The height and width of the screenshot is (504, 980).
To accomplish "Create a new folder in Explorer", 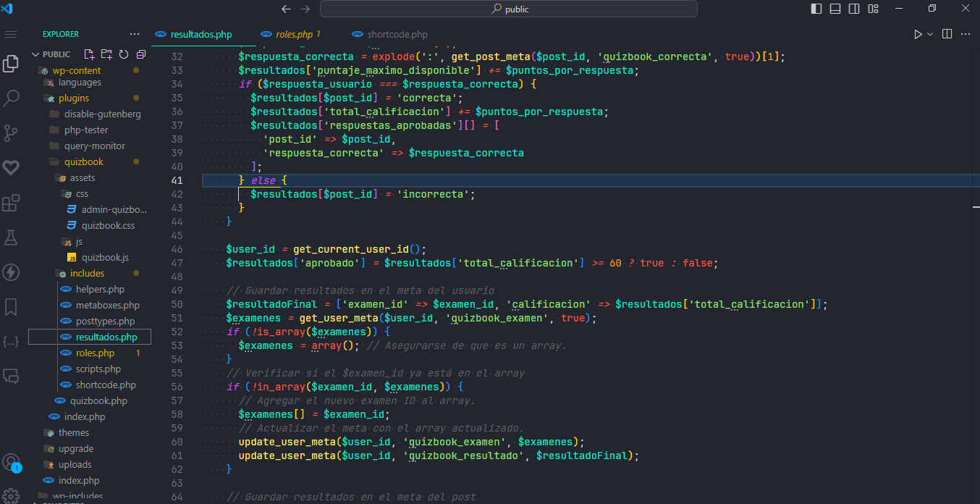I will coord(106,54).
